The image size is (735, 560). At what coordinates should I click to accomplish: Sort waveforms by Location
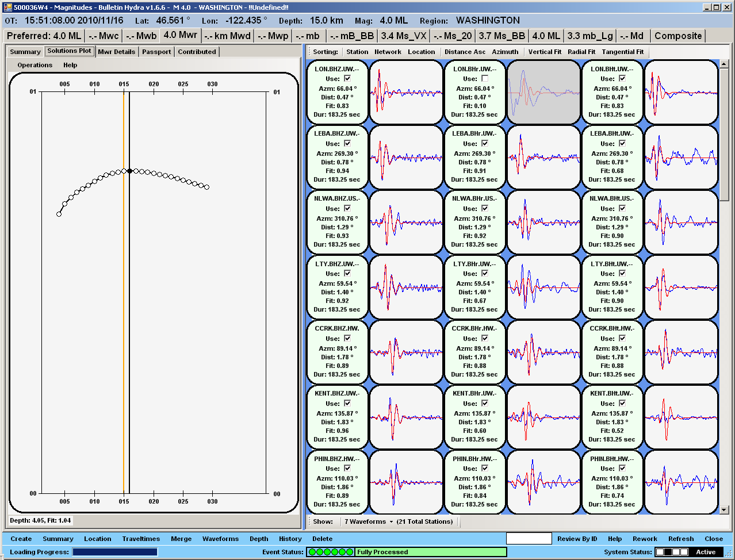pyautogui.click(x=422, y=52)
